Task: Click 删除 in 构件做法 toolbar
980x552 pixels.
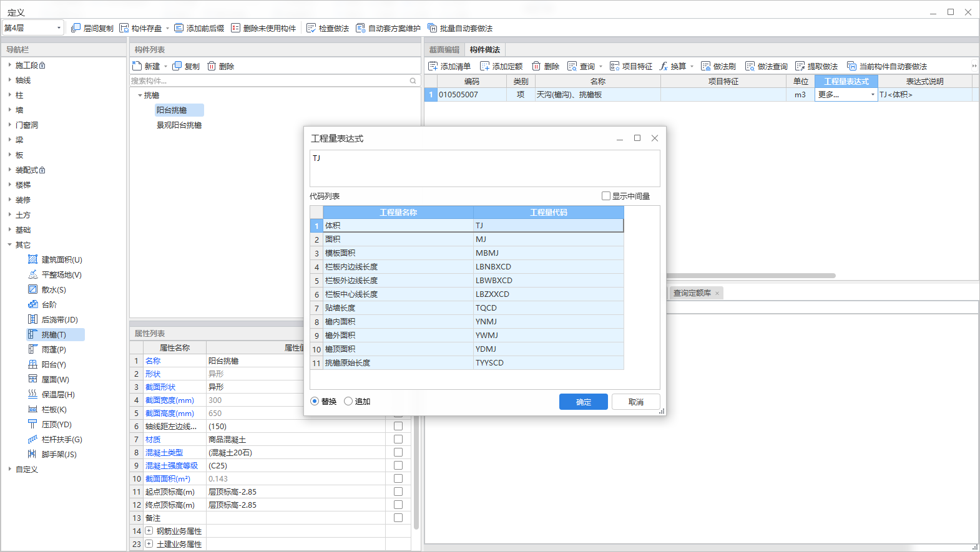Action: click(x=546, y=66)
